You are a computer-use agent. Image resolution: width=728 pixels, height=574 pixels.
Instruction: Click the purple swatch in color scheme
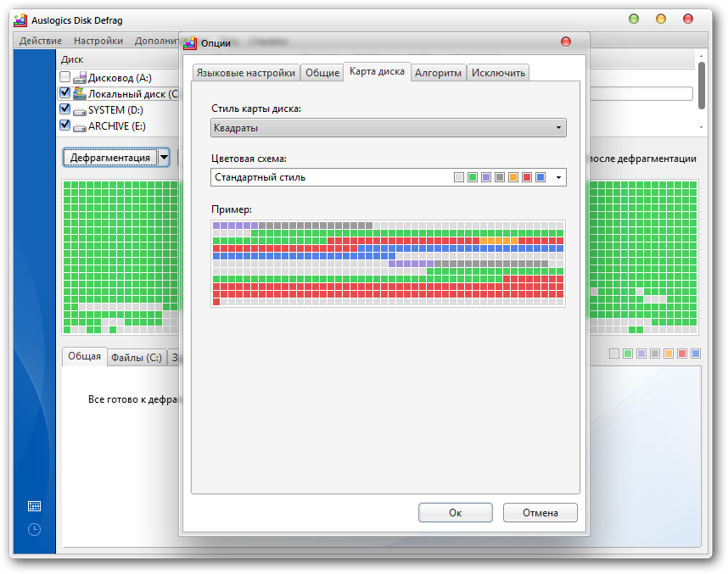pos(486,177)
